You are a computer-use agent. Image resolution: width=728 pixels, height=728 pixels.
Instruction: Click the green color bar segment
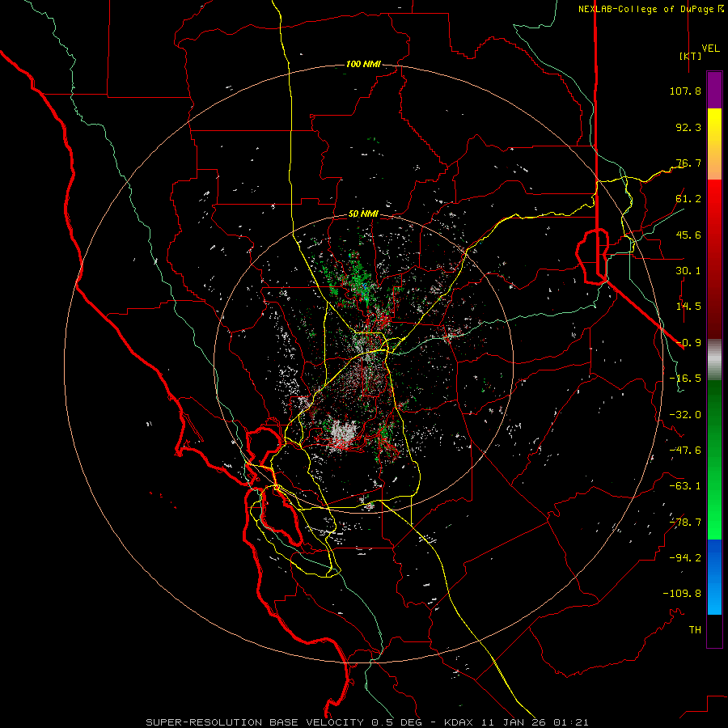pyautogui.click(x=714, y=459)
